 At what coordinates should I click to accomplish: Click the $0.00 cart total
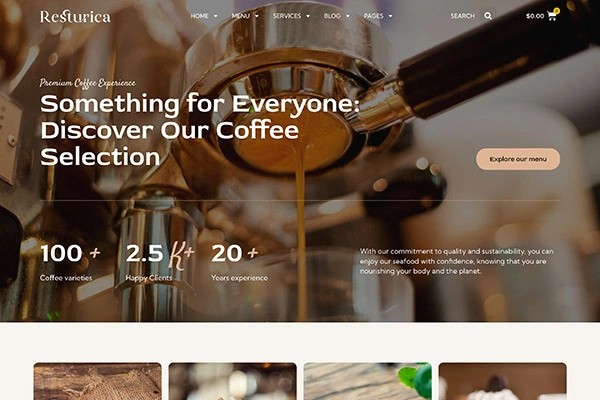pos(535,16)
